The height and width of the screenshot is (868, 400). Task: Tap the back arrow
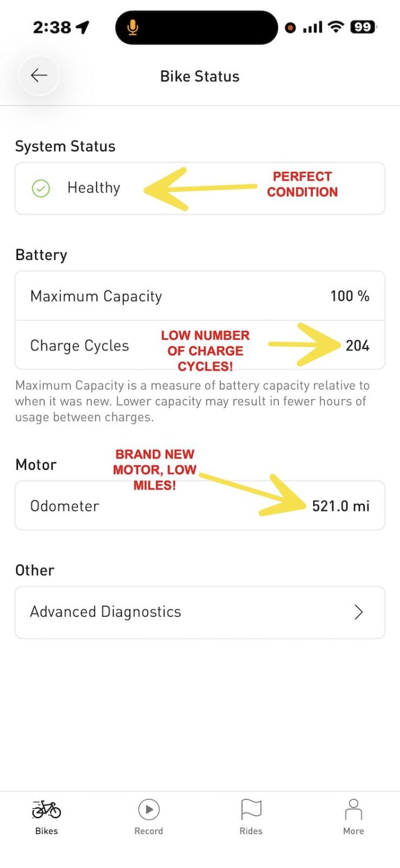pos(38,75)
